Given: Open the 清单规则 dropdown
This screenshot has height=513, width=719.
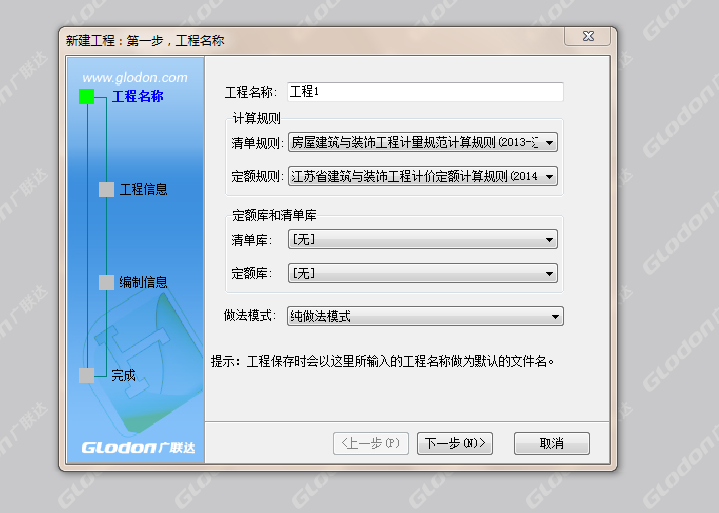Looking at the screenshot, I should pyautogui.click(x=422, y=142).
